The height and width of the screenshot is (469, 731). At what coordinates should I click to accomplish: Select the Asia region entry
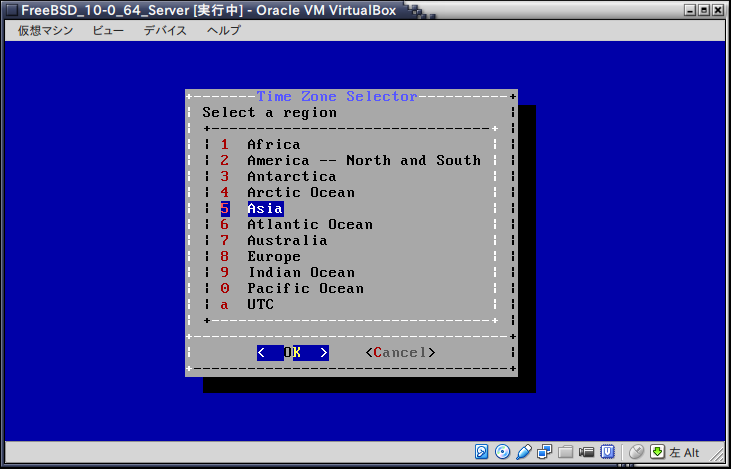265,209
